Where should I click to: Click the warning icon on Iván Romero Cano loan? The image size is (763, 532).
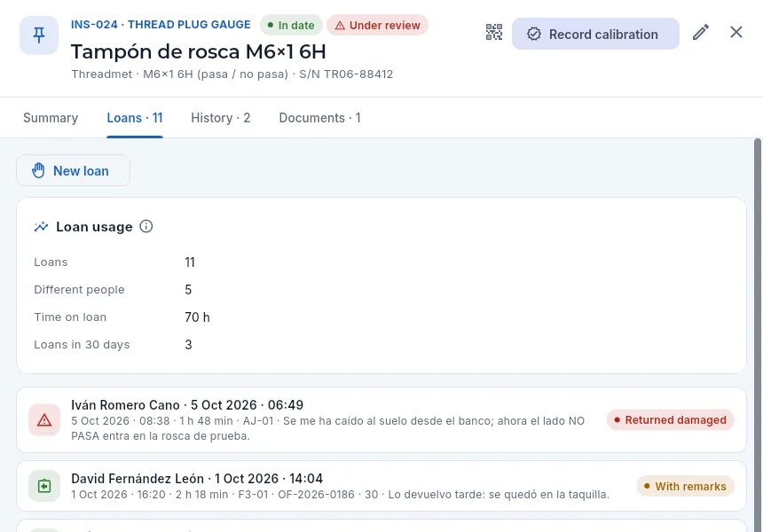pos(44,420)
